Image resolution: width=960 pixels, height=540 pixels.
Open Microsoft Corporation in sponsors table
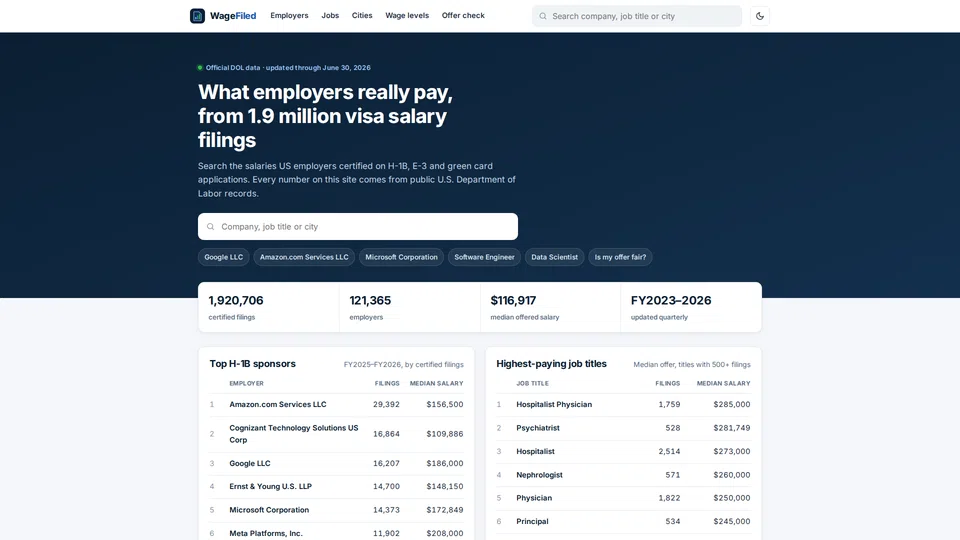click(269, 509)
